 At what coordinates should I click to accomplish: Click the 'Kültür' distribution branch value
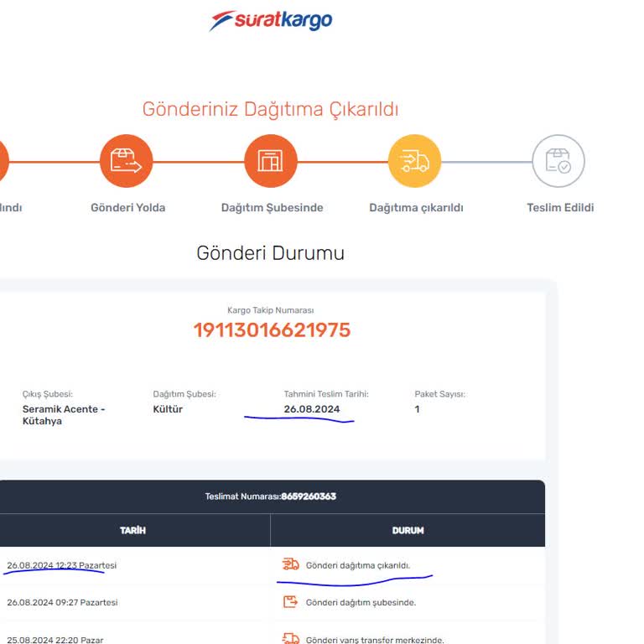[x=168, y=409]
